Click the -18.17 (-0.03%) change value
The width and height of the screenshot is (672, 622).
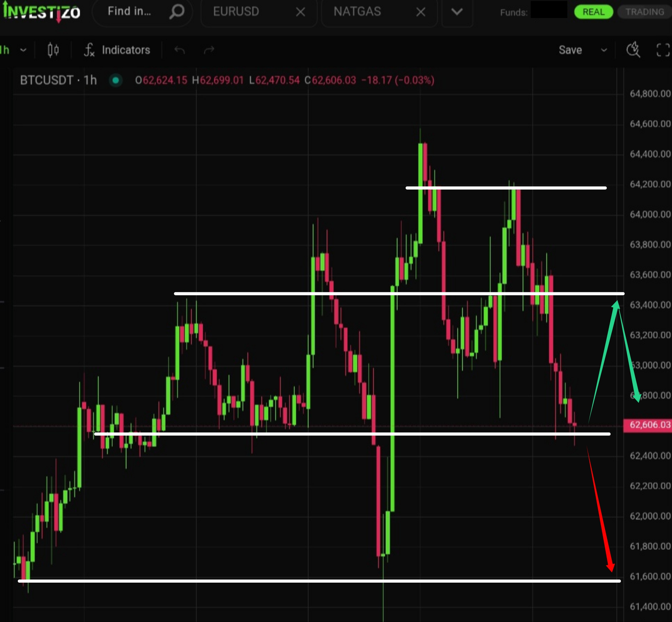pyautogui.click(x=398, y=80)
